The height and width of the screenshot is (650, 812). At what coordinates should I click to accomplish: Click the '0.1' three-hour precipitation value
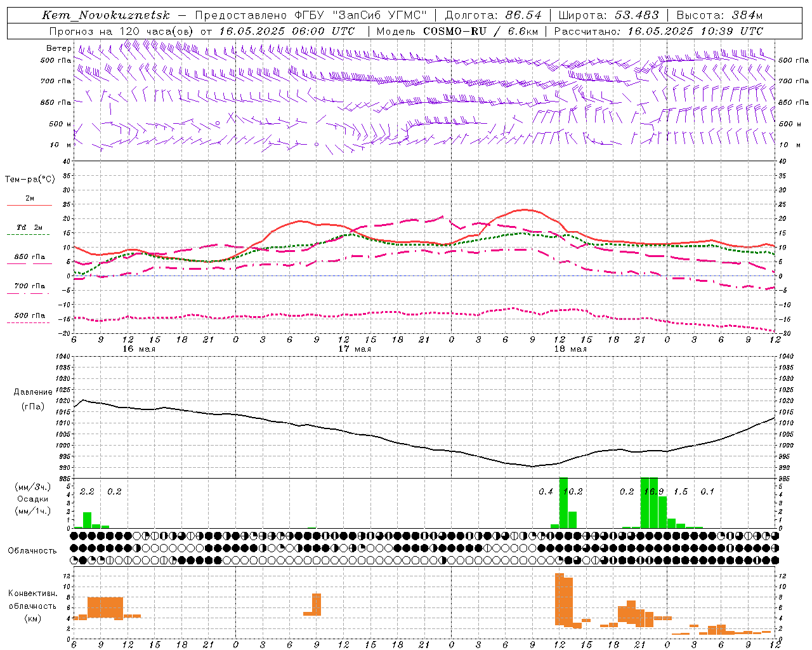(x=707, y=492)
